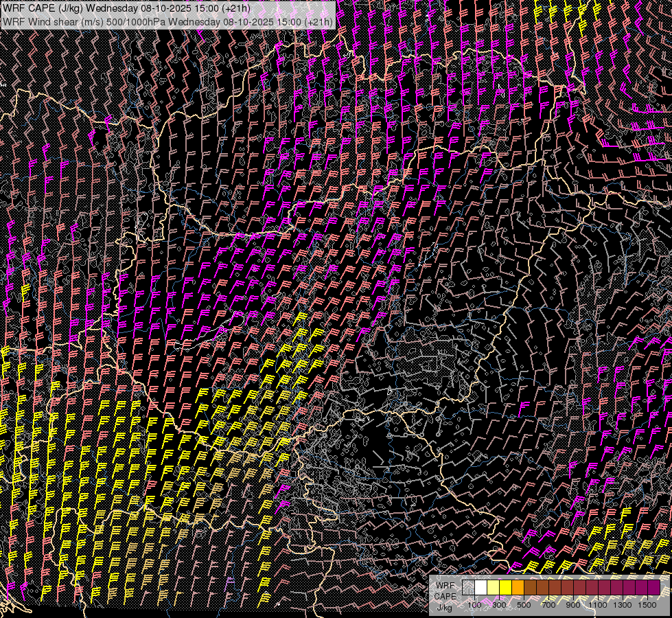672x618 pixels.
Task: Pick the rightmost purple legend swatch
Action: (654, 588)
